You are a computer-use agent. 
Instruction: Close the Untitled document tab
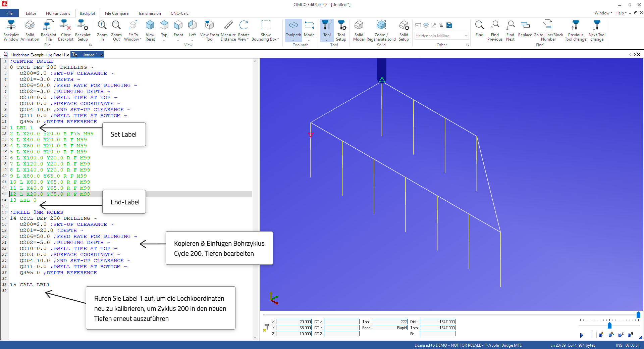click(x=101, y=55)
